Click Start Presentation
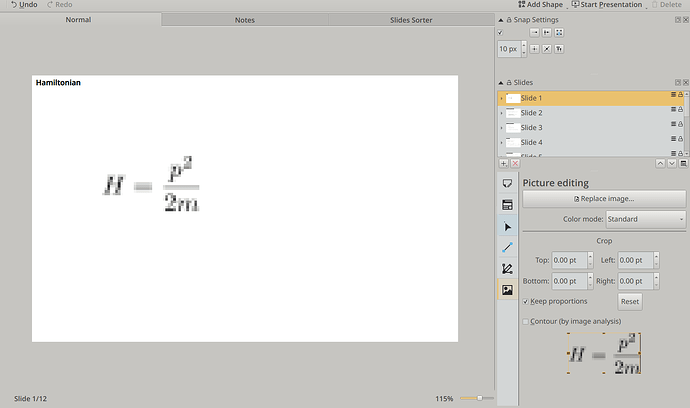The height and width of the screenshot is (408, 690). (x=607, y=4)
